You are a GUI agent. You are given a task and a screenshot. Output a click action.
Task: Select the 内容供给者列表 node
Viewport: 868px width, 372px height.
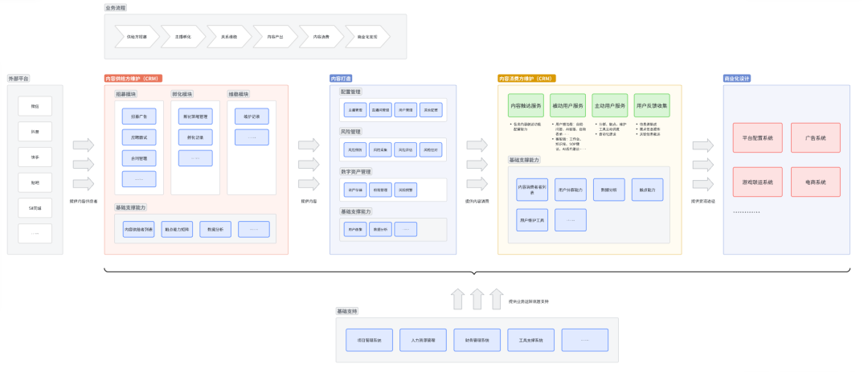coord(139,229)
